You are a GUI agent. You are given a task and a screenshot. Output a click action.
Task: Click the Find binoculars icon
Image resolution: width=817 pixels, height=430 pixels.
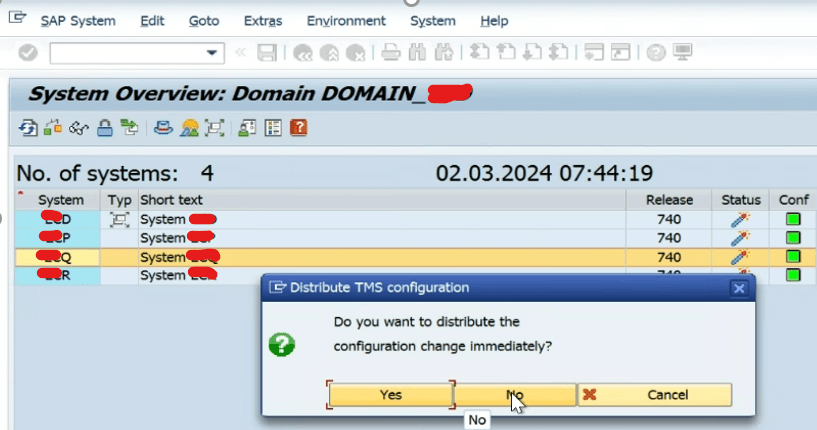pyautogui.click(x=417, y=53)
